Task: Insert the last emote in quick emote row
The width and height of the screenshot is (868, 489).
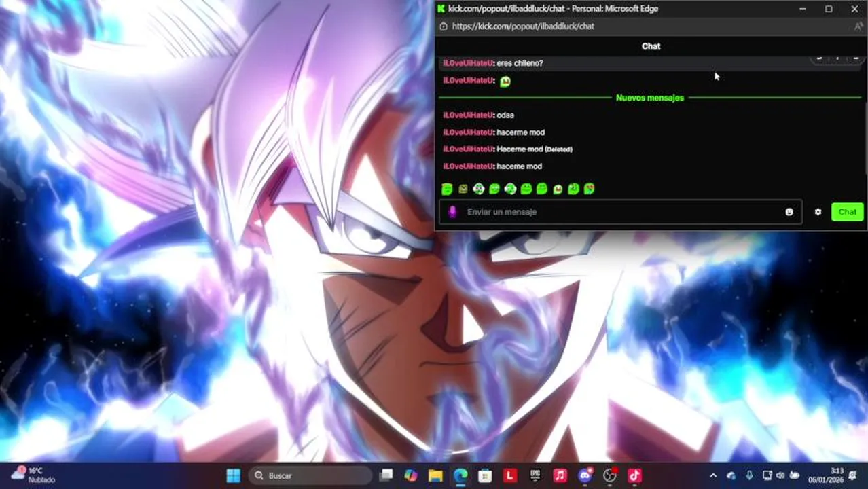Action: pyautogui.click(x=589, y=189)
